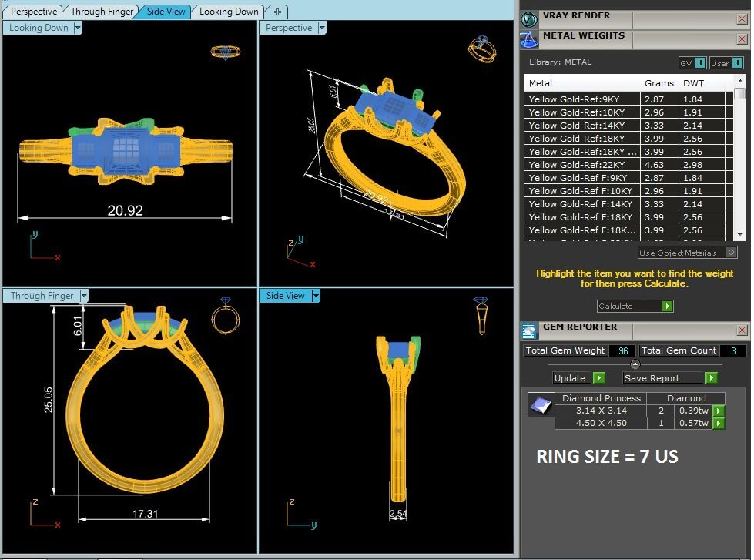Click the metal list scrollbar down arrow
This screenshot has height=560, width=754.
coord(739,234)
